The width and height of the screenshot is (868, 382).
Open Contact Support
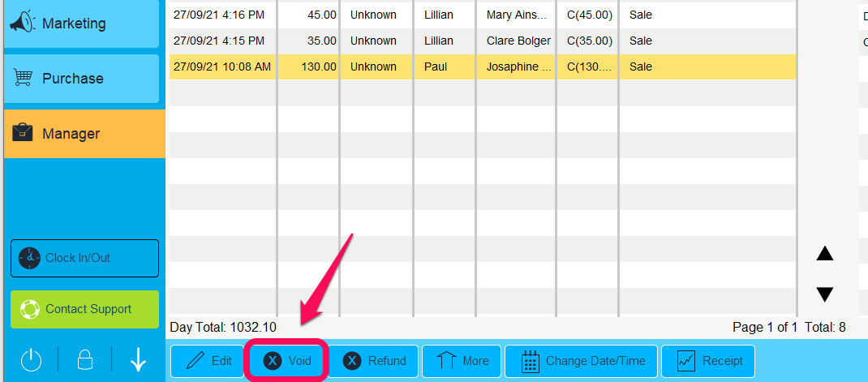[x=84, y=309]
